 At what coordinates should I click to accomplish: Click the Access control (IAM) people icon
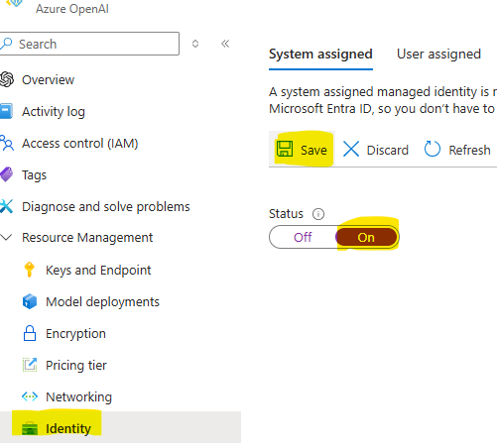click(x=7, y=143)
